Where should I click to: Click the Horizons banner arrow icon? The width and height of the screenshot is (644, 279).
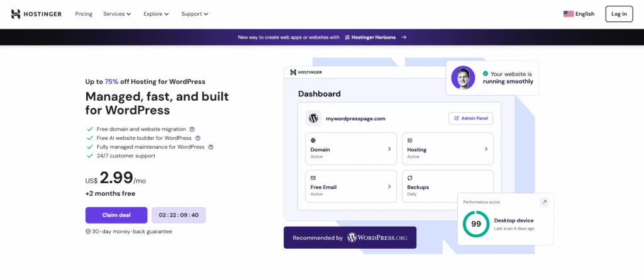[404, 37]
